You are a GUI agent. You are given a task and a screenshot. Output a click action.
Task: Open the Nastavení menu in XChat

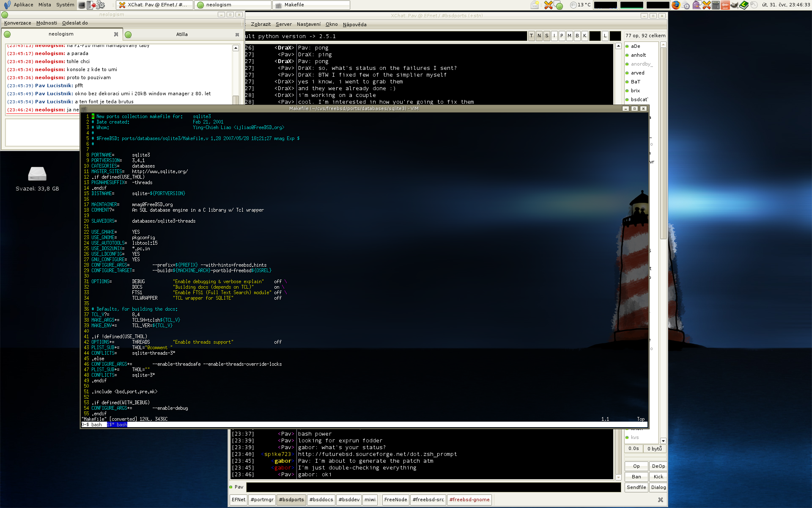(308, 25)
